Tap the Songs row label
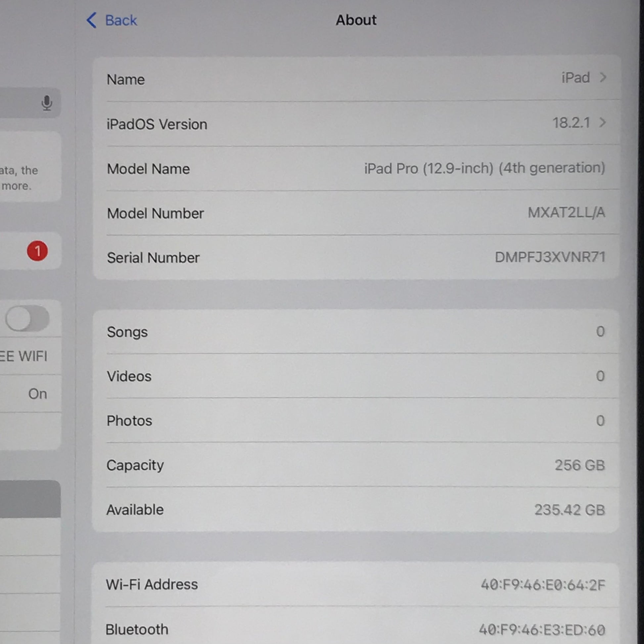 click(x=127, y=332)
